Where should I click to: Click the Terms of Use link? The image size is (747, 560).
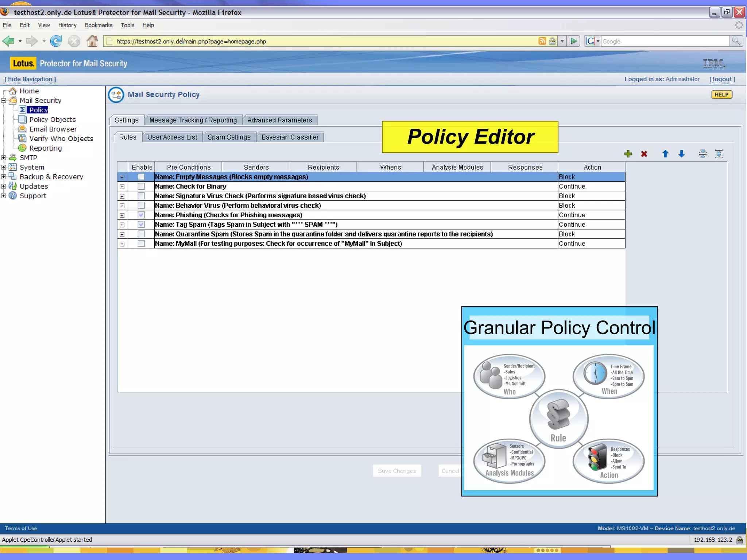tap(21, 528)
